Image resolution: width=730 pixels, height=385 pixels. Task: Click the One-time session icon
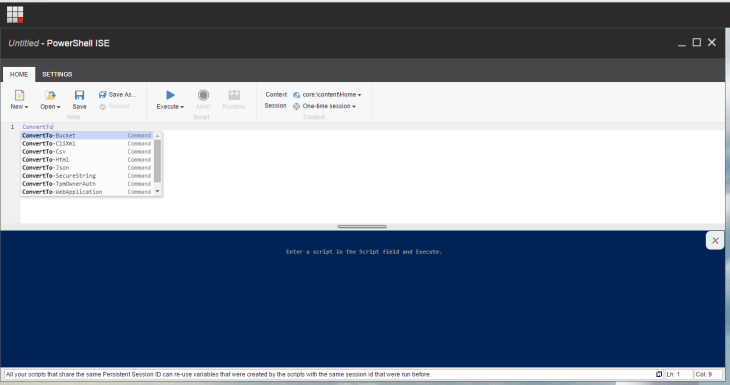[296, 106]
